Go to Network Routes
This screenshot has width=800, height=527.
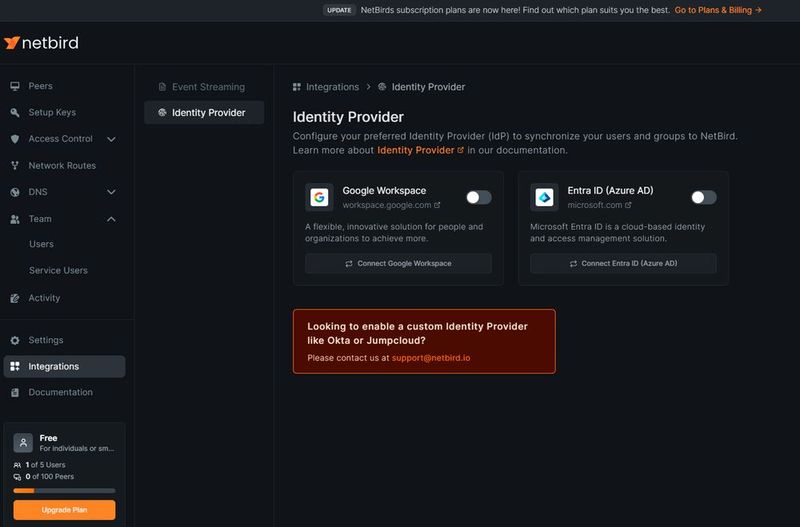click(x=64, y=165)
